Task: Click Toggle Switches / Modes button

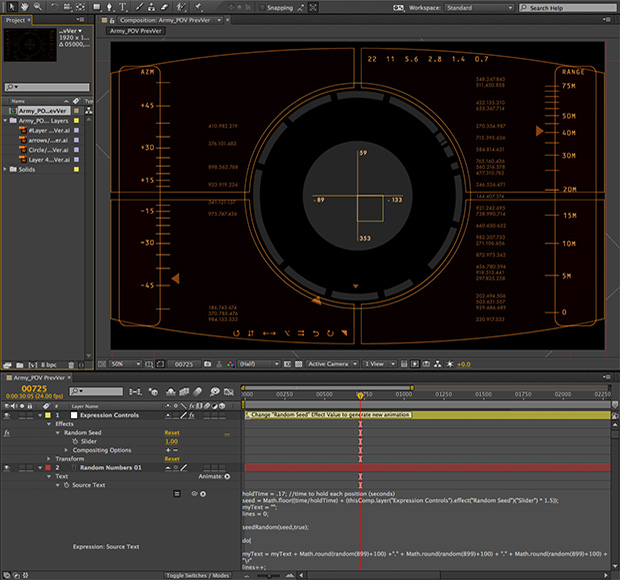Action: pyautogui.click(x=197, y=575)
